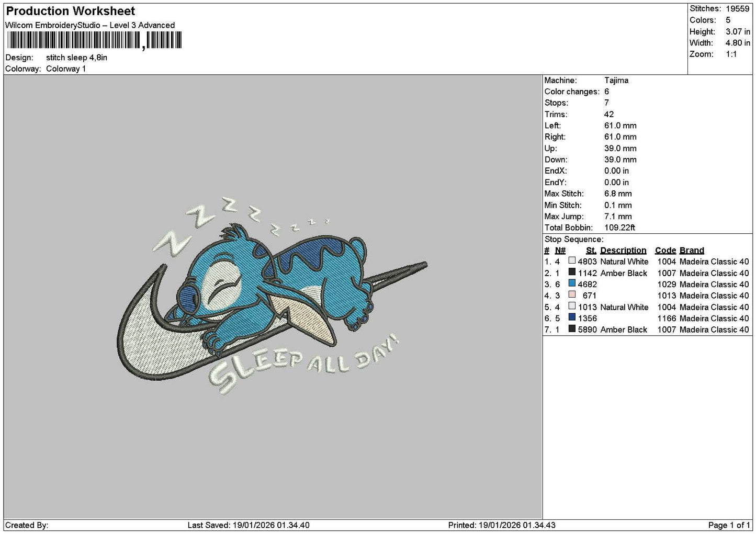Click the 'Stops:' label
756x534 pixels.
click(556, 103)
